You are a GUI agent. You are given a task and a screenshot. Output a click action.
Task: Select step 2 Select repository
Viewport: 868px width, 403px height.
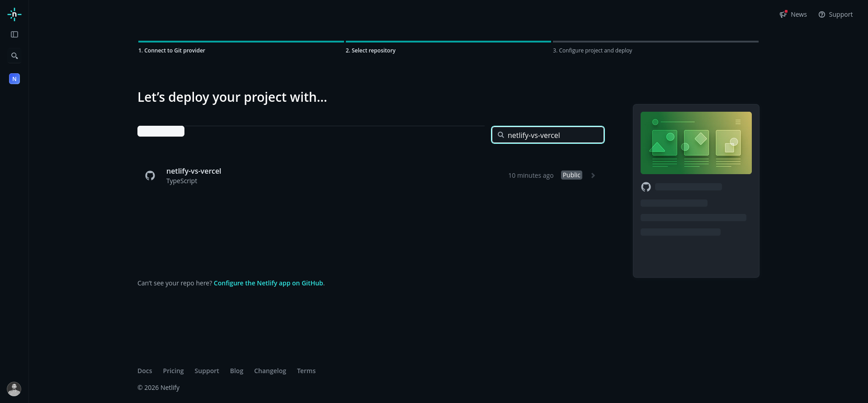[371, 51]
